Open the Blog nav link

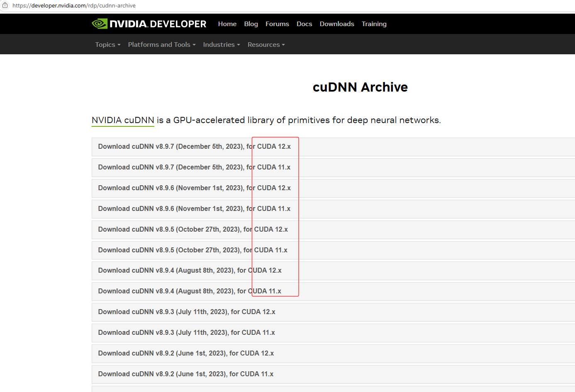tap(251, 24)
